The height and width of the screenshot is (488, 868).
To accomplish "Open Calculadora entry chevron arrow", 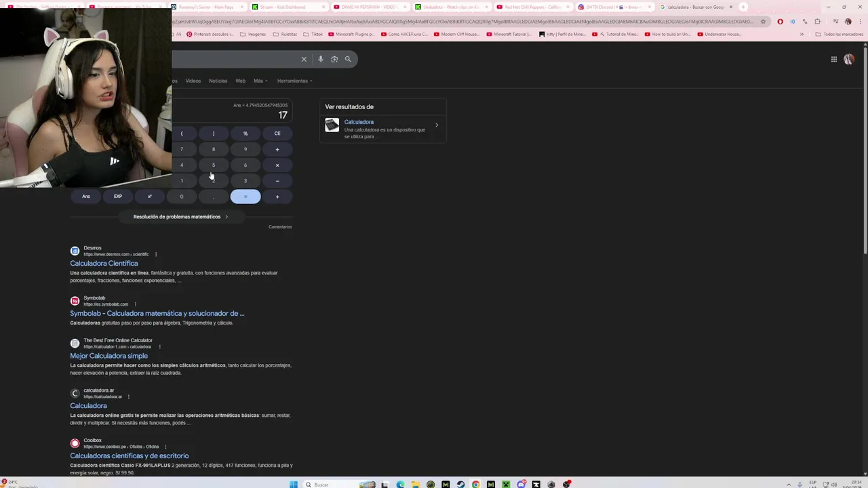I will tap(436, 125).
